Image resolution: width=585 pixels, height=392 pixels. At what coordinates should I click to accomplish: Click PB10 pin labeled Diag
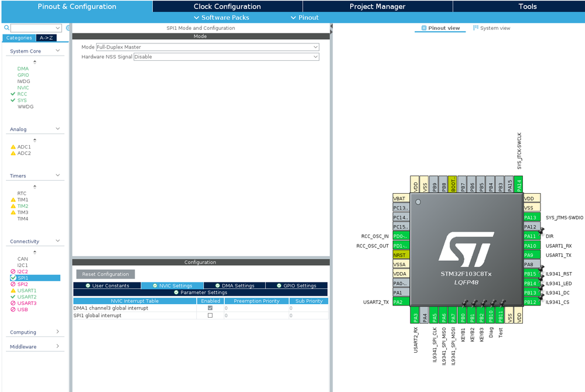click(491, 315)
